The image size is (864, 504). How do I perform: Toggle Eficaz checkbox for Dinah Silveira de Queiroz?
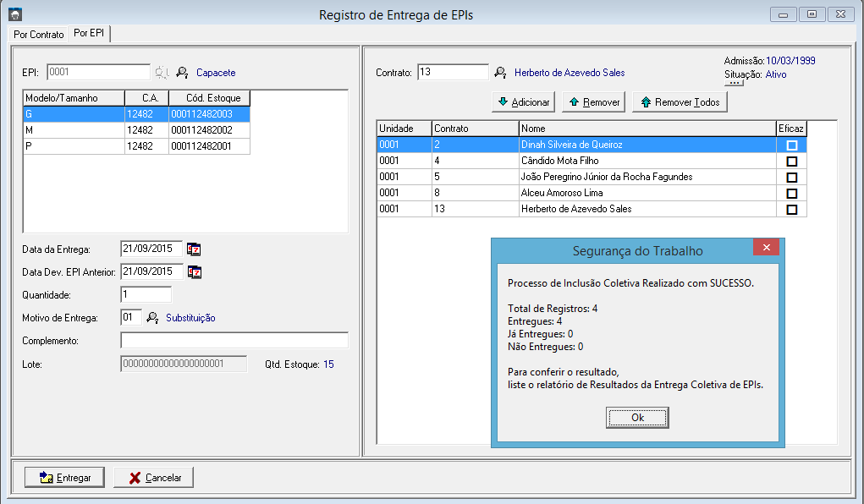[792, 145]
